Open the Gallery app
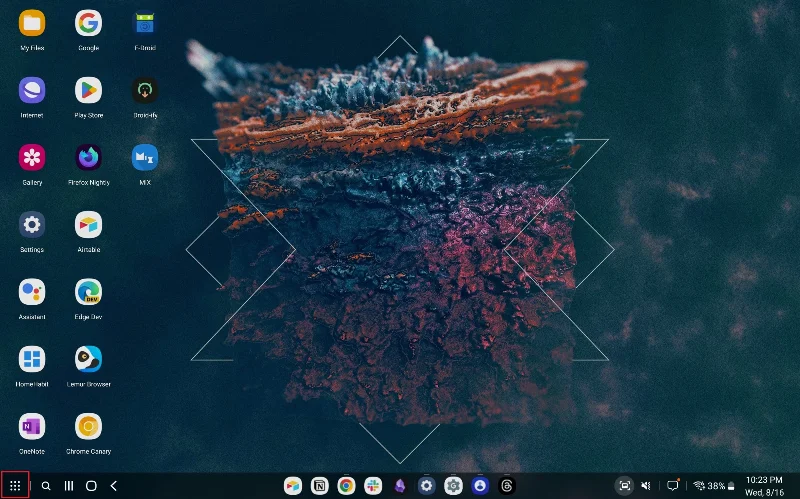The height and width of the screenshot is (499, 800). coord(32,158)
